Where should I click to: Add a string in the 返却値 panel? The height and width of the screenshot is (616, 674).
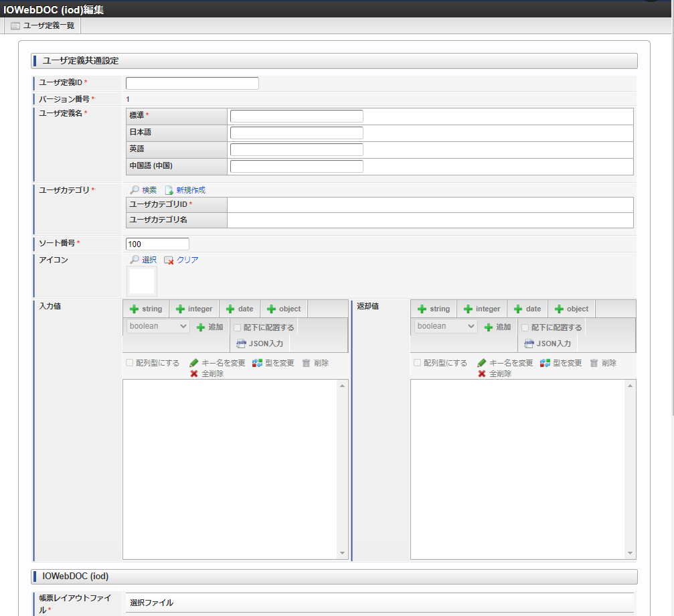(434, 309)
